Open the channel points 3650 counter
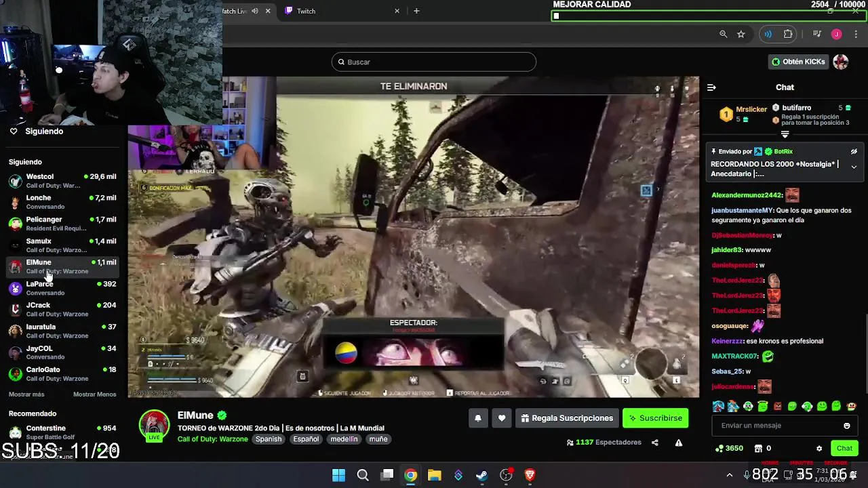868x488 pixels. coord(729,448)
